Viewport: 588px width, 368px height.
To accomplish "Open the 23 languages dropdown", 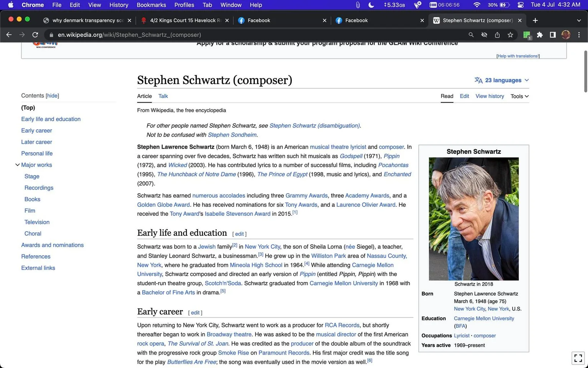I will [x=501, y=80].
